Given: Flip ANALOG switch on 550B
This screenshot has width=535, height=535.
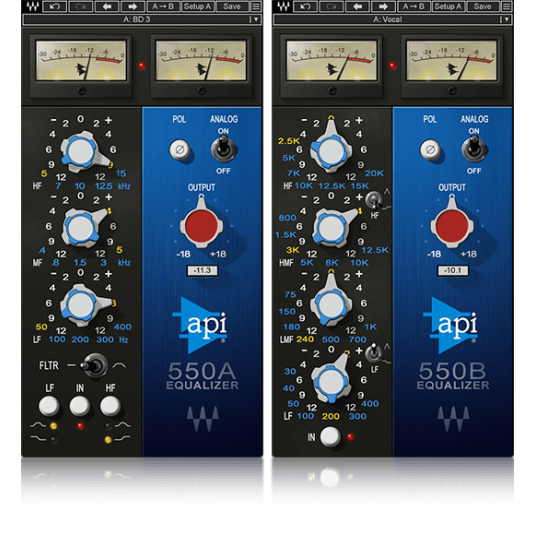Looking at the screenshot, I should click(474, 149).
